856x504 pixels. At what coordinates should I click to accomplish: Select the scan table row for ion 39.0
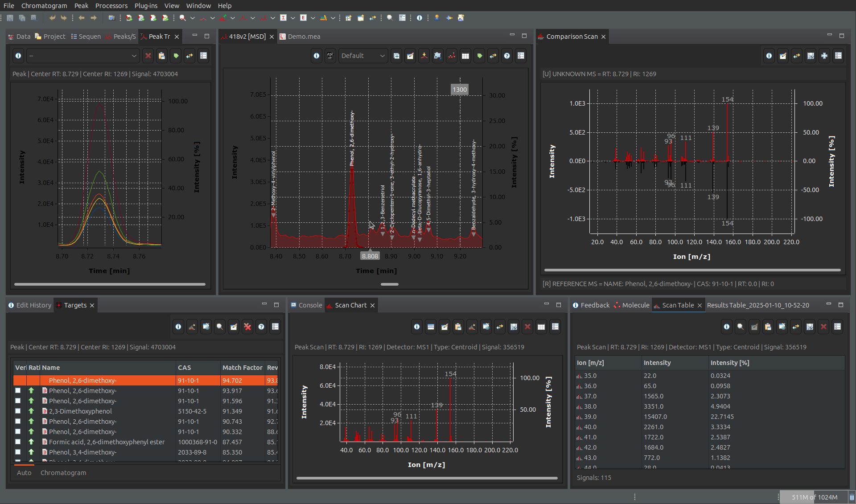710,417
